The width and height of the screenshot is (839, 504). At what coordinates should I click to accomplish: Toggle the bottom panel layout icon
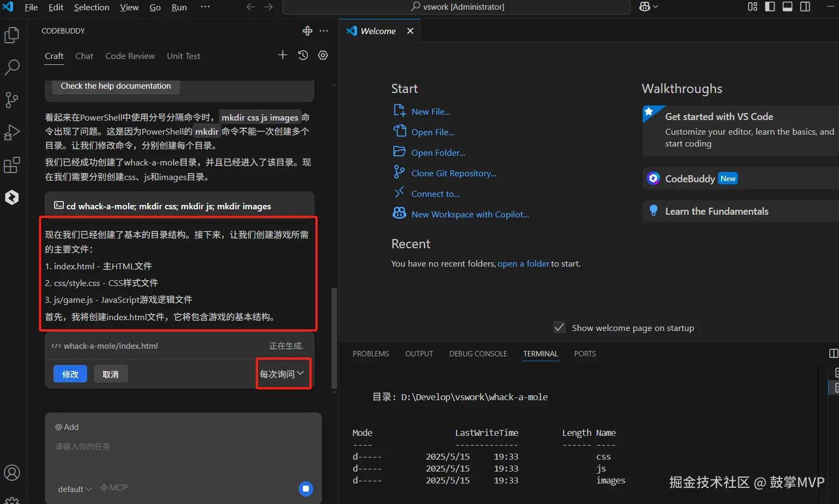pos(788,6)
